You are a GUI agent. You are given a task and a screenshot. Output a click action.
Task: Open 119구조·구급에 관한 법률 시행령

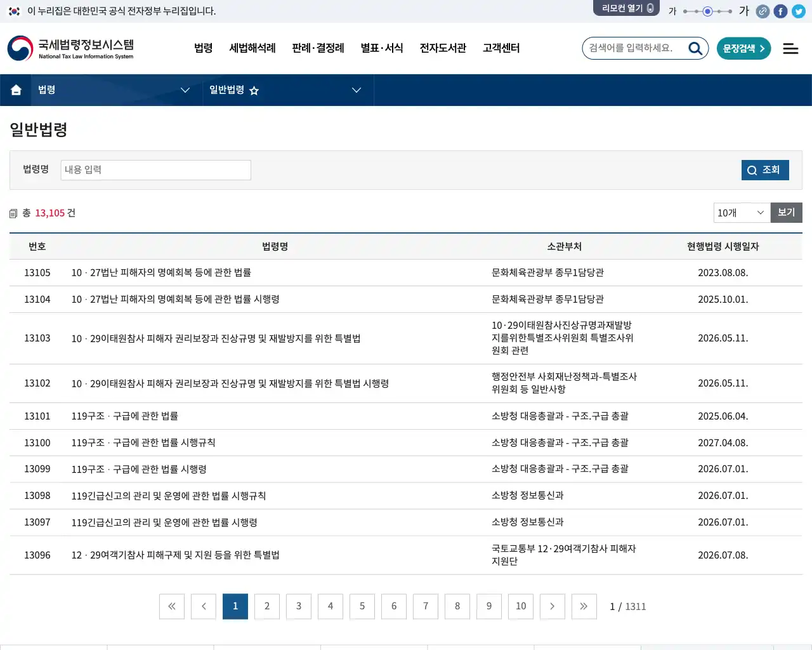click(x=139, y=470)
